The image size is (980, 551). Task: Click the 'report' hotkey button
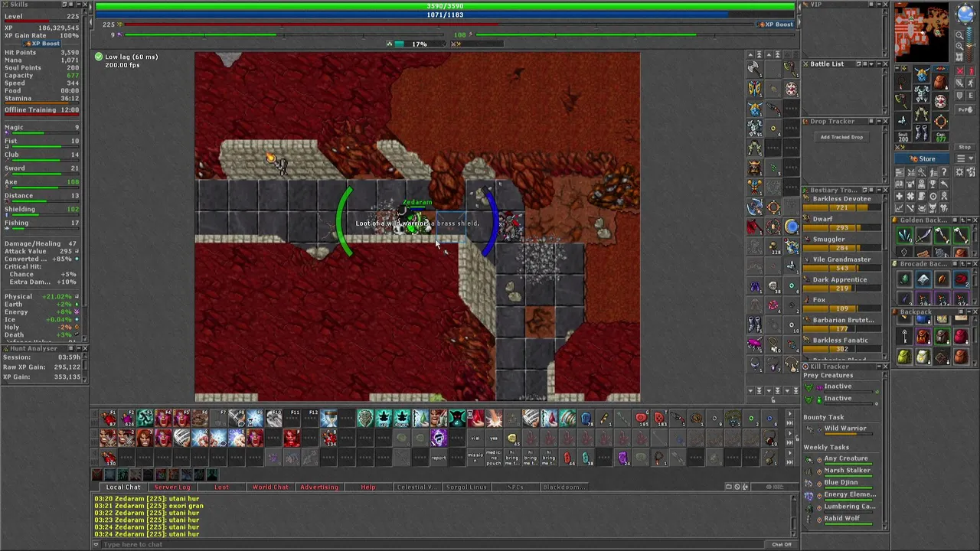tap(439, 458)
